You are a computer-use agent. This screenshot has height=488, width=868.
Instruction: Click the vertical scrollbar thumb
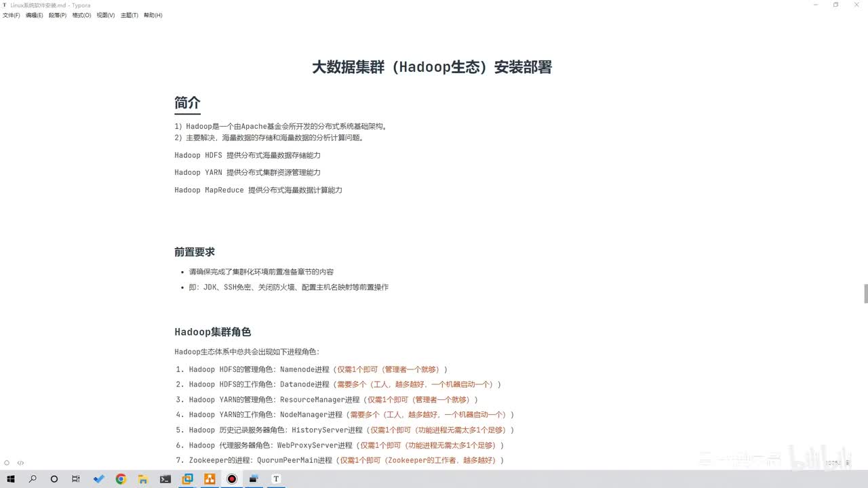(865, 294)
